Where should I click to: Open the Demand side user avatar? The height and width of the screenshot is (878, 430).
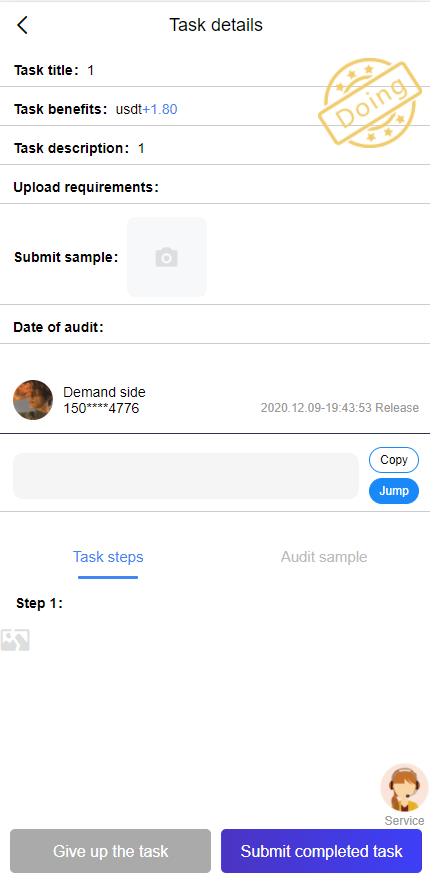coord(33,400)
